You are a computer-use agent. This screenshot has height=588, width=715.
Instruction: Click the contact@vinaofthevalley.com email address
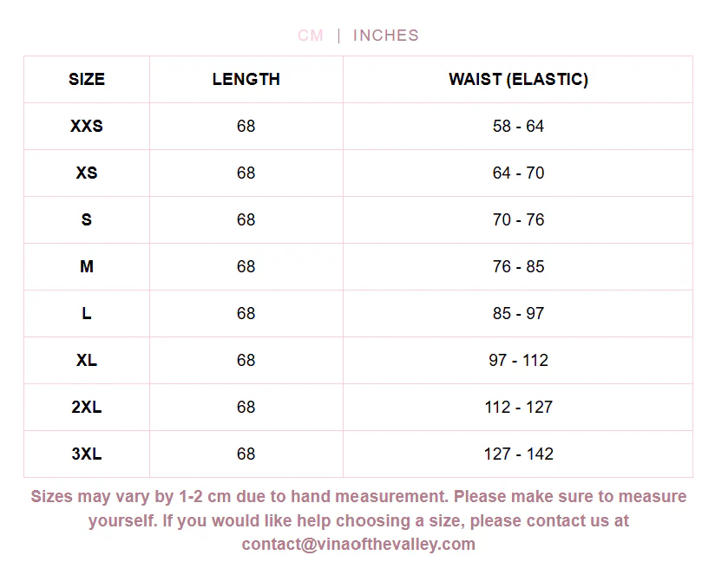point(358,545)
